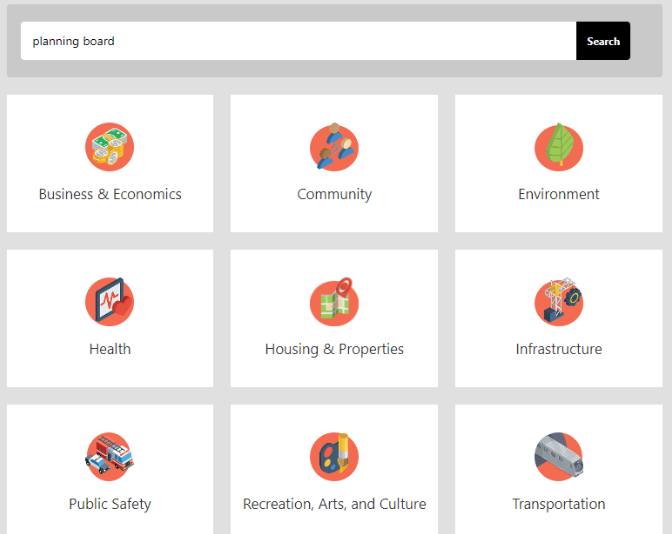Select the Environment leaf icon
The width and height of the screenshot is (672, 534).
(x=558, y=147)
